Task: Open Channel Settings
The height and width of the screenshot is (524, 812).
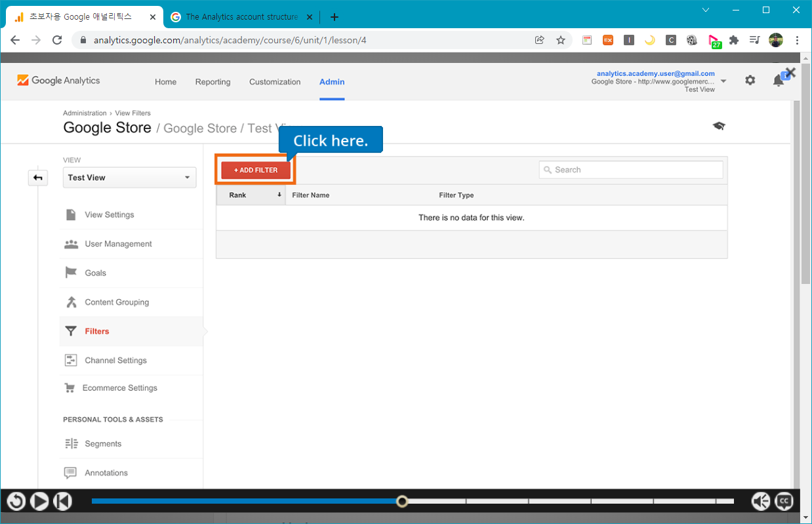Action: pyautogui.click(x=115, y=360)
